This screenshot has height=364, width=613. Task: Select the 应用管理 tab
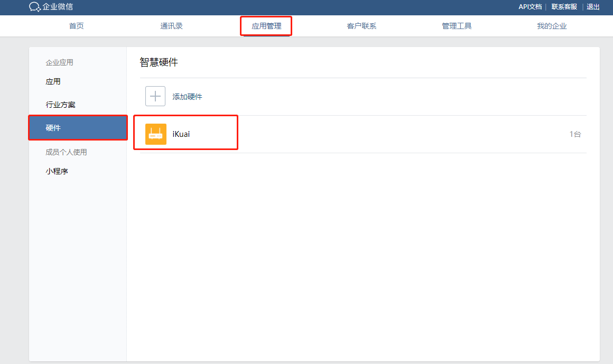[266, 26]
